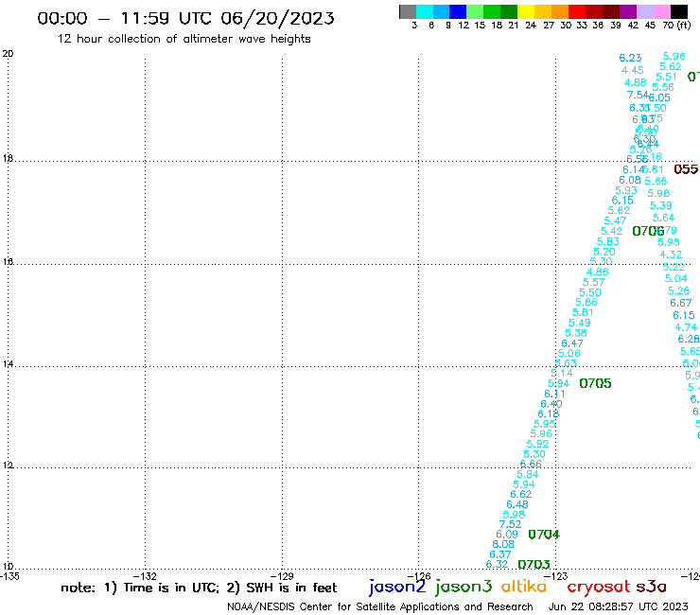Image resolution: width=700 pixels, height=615 pixels.
Task: Click the altika satellite legend label
Action: (524, 587)
